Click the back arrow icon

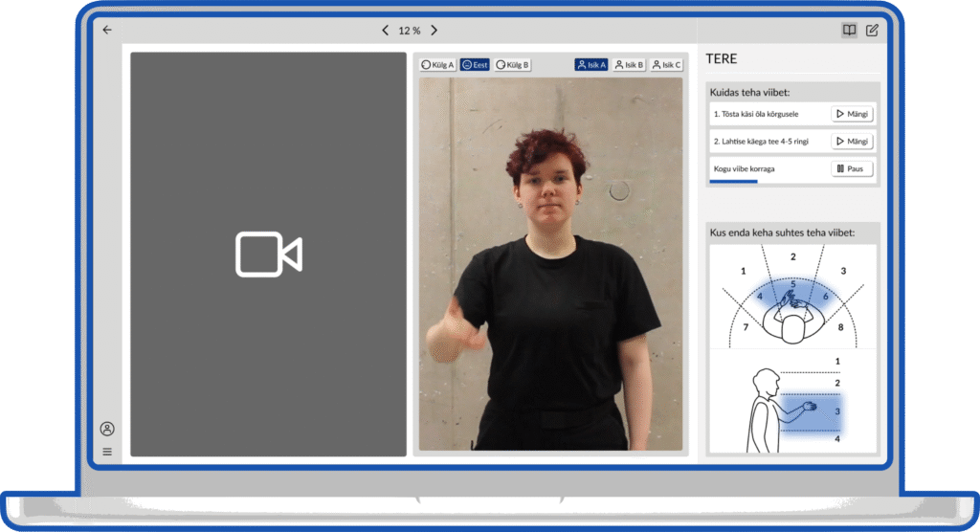[x=107, y=30]
